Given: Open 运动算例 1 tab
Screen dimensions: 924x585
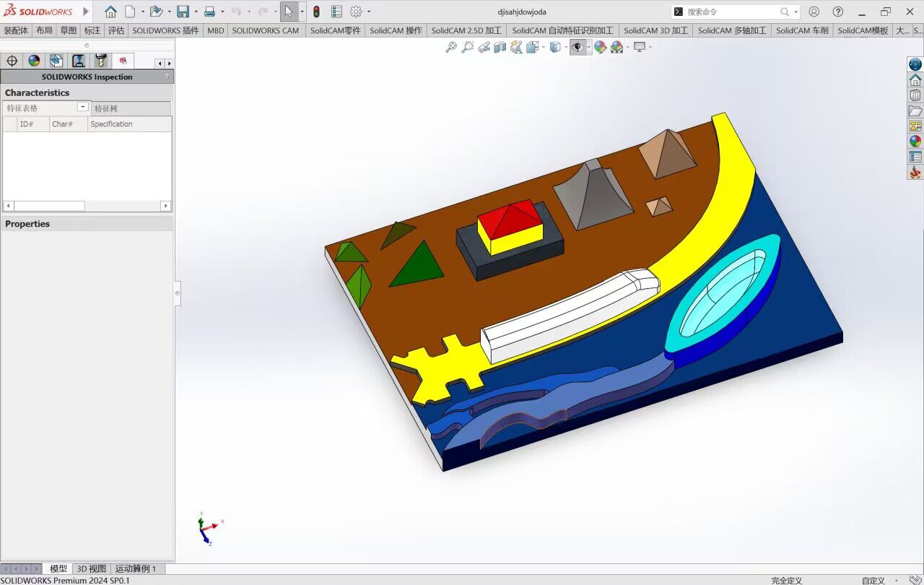Looking at the screenshot, I should click(x=136, y=569).
